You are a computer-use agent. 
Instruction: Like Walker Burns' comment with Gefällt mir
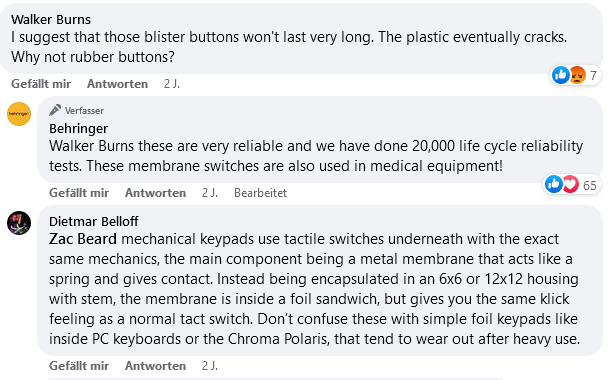pos(41,84)
